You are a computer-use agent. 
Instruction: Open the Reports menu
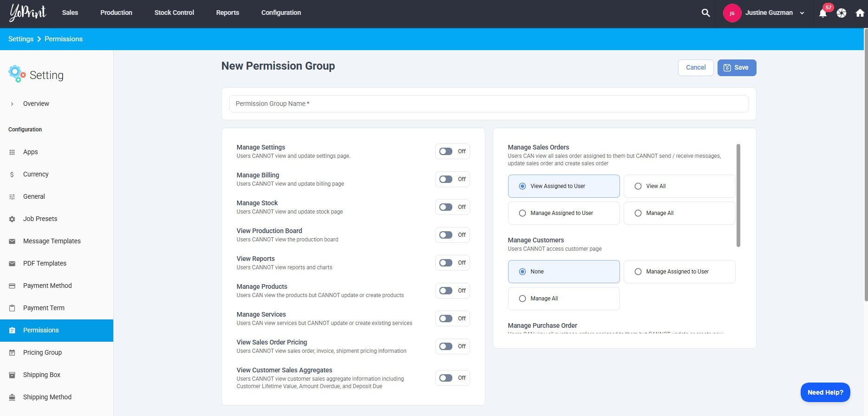pyautogui.click(x=227, y=13)
